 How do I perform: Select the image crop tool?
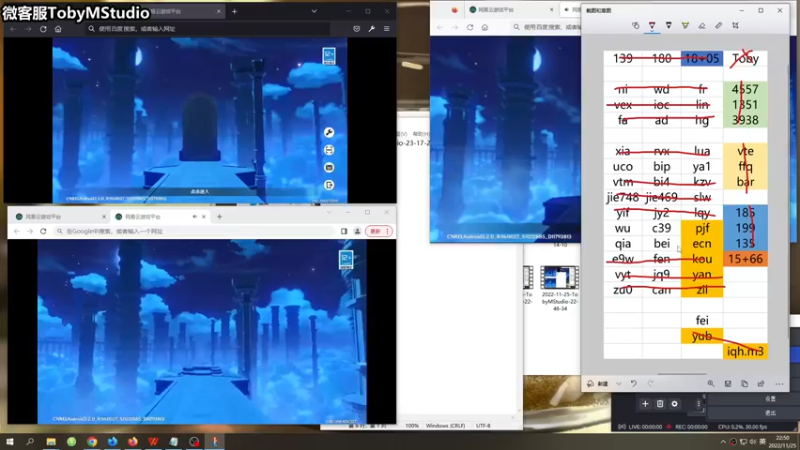click(x=735, y=26)
